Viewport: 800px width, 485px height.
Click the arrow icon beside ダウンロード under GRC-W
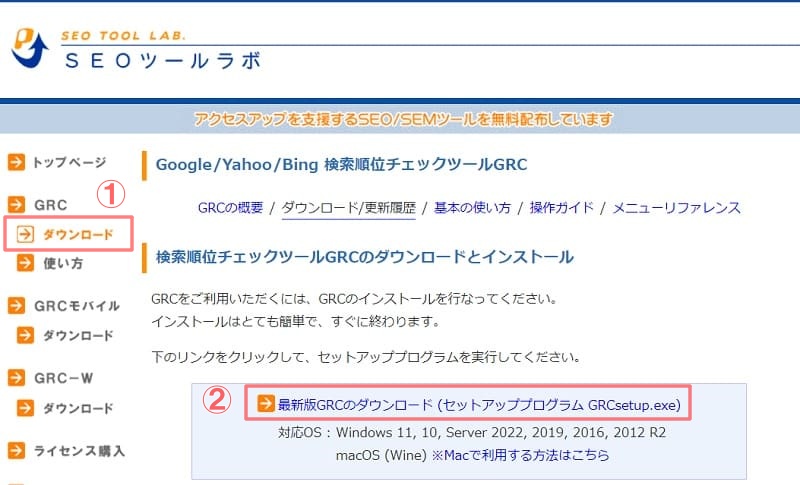(x=26, y=408)
